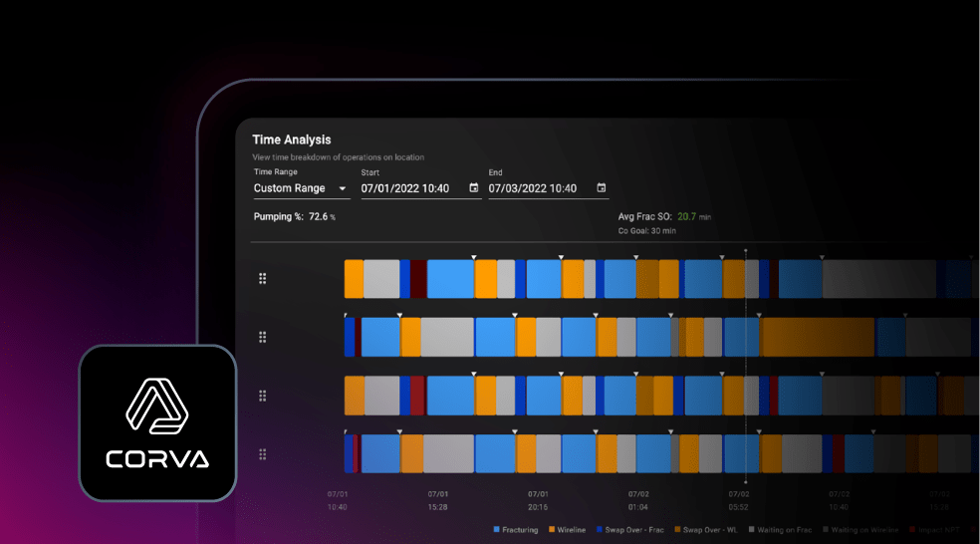Open the Custom Range time range dropdown

tap(301, 188)
